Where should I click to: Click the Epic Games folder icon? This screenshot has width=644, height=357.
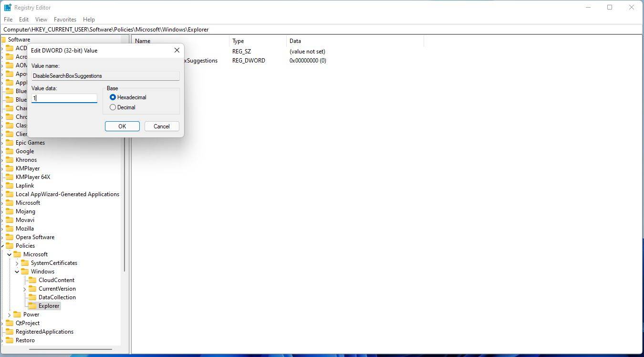coord(10,142)
